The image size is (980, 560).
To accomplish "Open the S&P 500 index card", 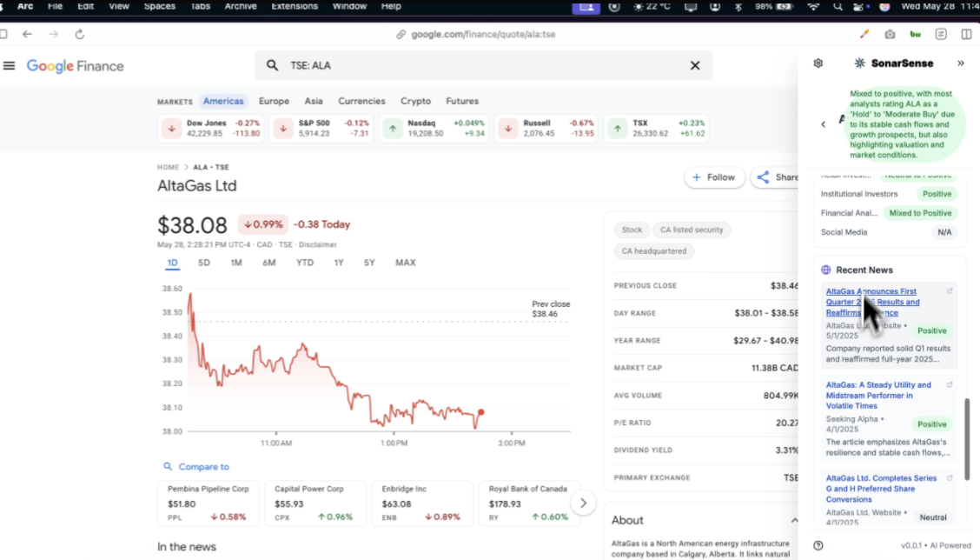I will pos(321,129).
